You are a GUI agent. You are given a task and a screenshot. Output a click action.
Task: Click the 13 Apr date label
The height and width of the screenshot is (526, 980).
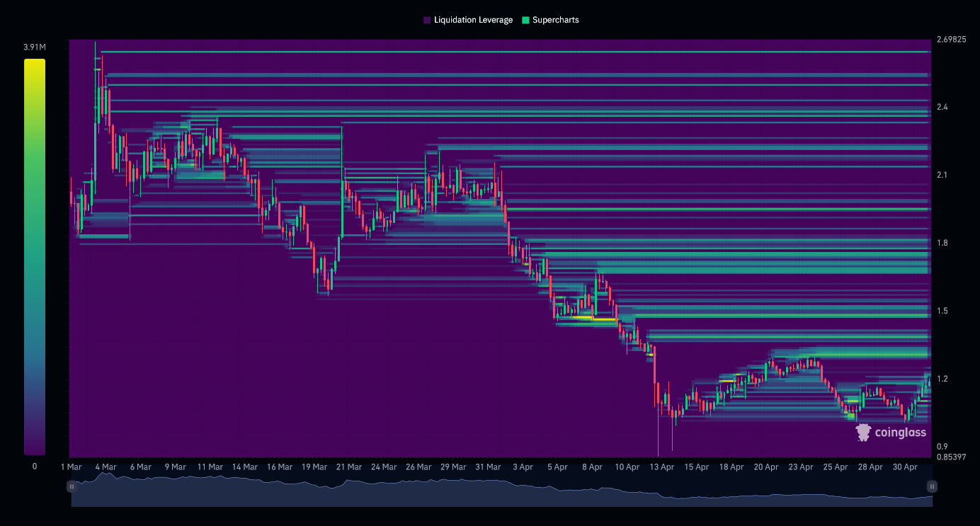pyautogui.click(x=661, y=467)
